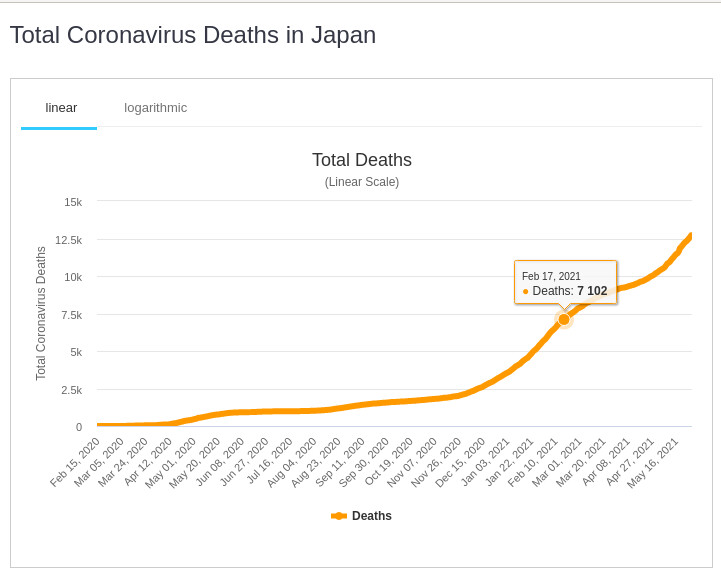
Task: Click the 'Deaths: 7 102' tooltip value
Action: (x=570, y=291)
